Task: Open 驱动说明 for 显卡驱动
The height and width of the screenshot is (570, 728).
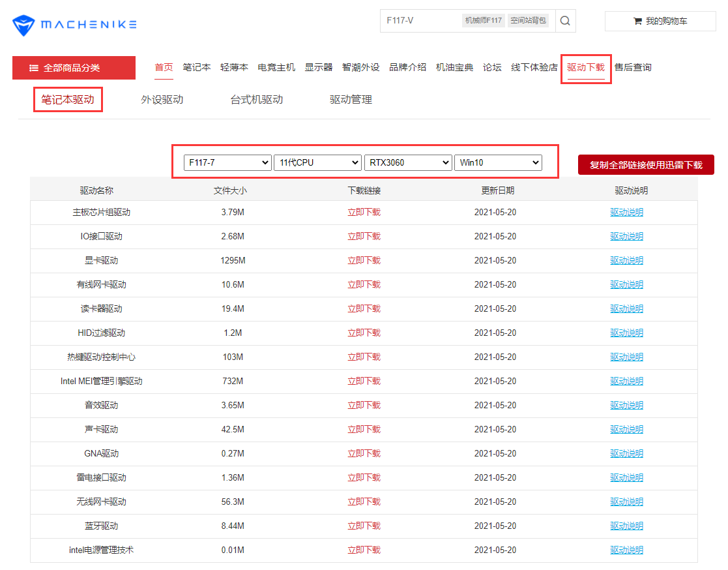Action: 626,261
